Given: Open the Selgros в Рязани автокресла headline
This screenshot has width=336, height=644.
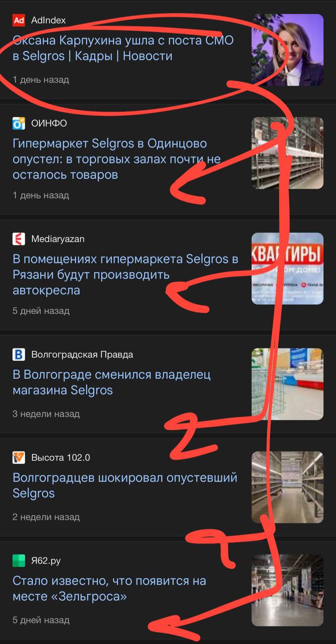Looking at the screenshot, I should (x=125, y=275).
